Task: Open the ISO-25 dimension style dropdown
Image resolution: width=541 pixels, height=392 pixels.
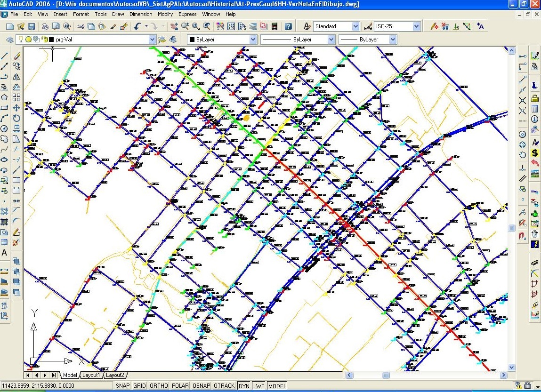Action: 416,27
